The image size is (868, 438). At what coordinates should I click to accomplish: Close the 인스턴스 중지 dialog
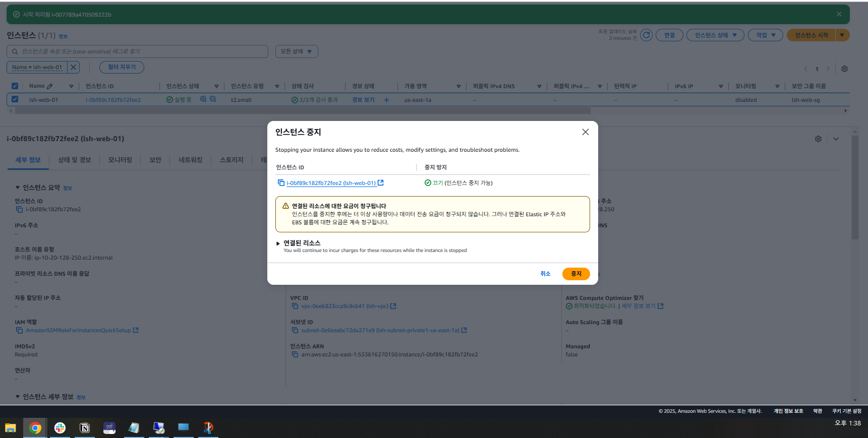585,132
